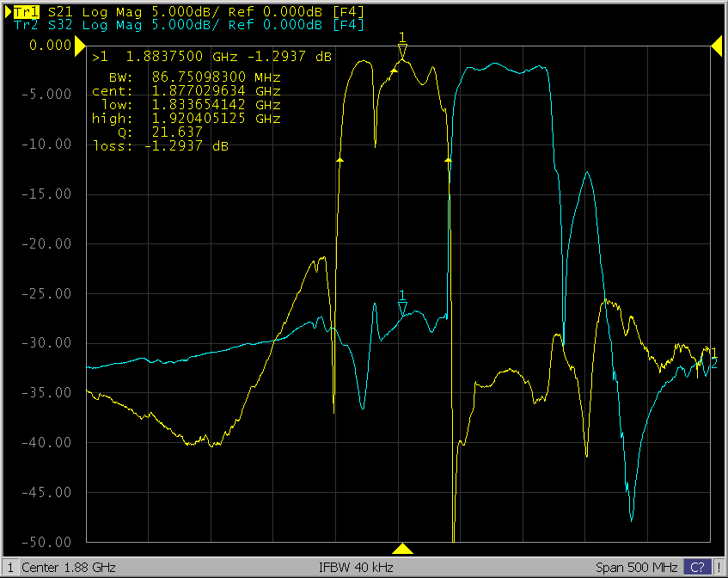Click the Span 500 MHz field
Viewport: 728px width, 578px height.
point(638,568)
